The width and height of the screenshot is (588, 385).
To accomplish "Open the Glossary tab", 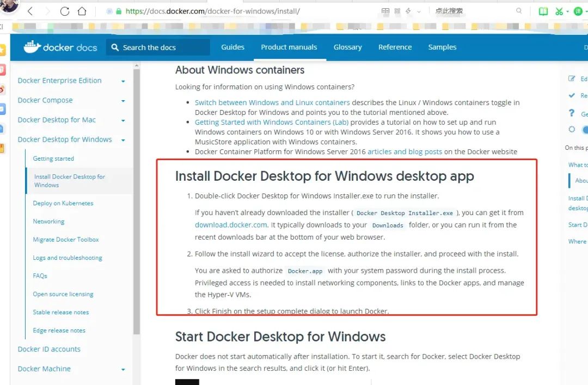I will (347, 47).
